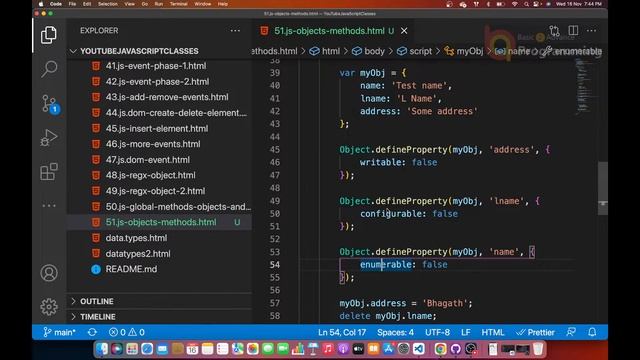Screen dimensions: 640x360
Task: Open the Explorer view in activity bar
Action: (49, 35)
